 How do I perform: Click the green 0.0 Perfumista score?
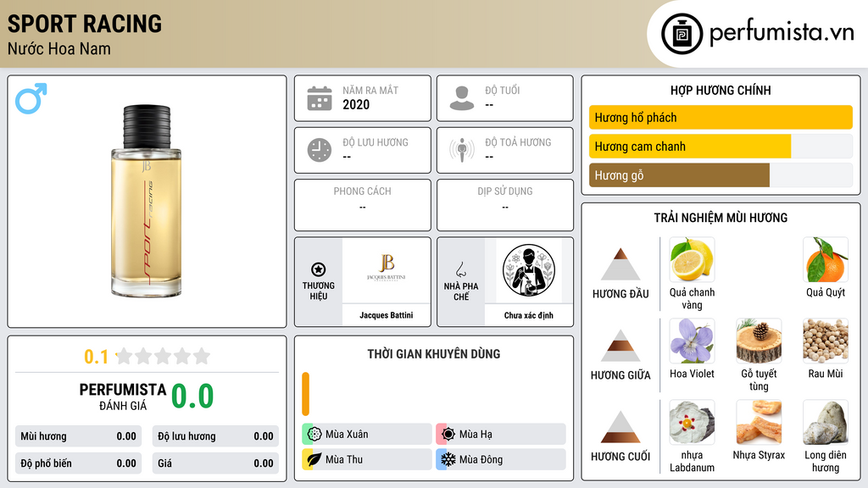coord(192,396)
